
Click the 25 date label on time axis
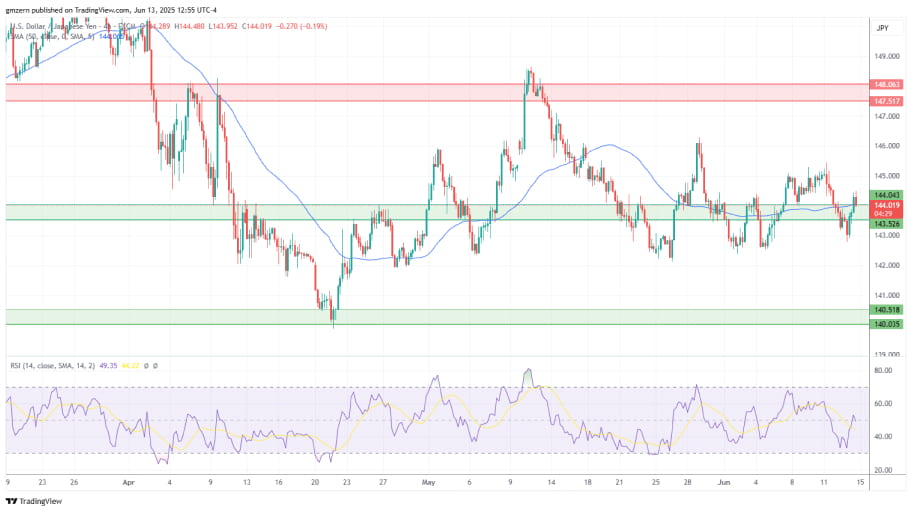pyautogui.click(x=656, y=482)
